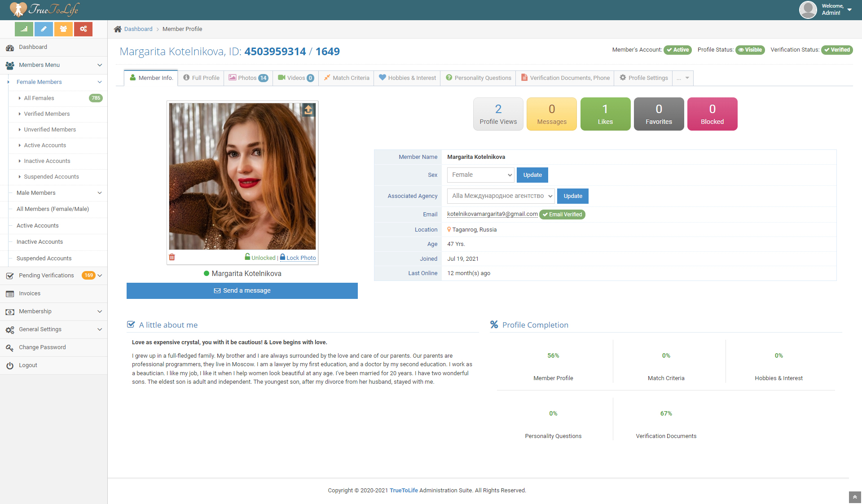The width and height of the screenshot is (862, 504).
Task: Click the yellow Messages tile
Action: (552, 114)
